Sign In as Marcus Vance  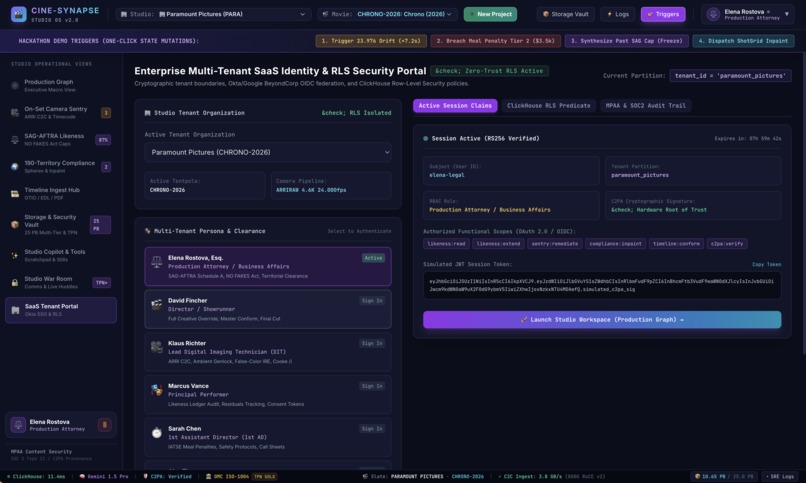click(372, 386)
